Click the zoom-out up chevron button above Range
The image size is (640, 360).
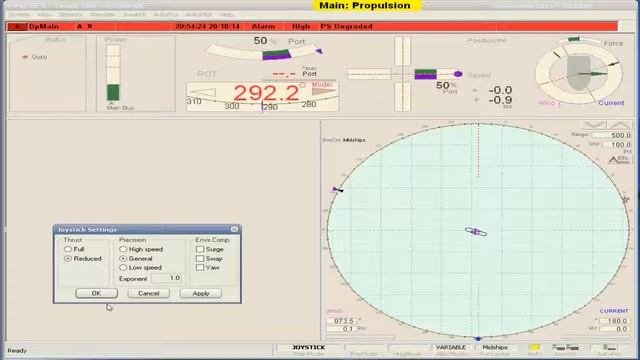(620, 124)
